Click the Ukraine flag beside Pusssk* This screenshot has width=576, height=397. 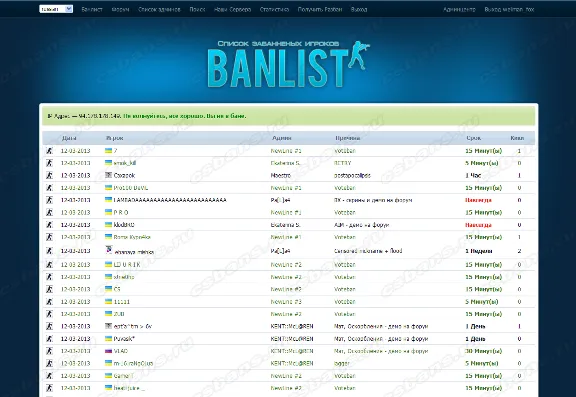click(x=108, y=338)
